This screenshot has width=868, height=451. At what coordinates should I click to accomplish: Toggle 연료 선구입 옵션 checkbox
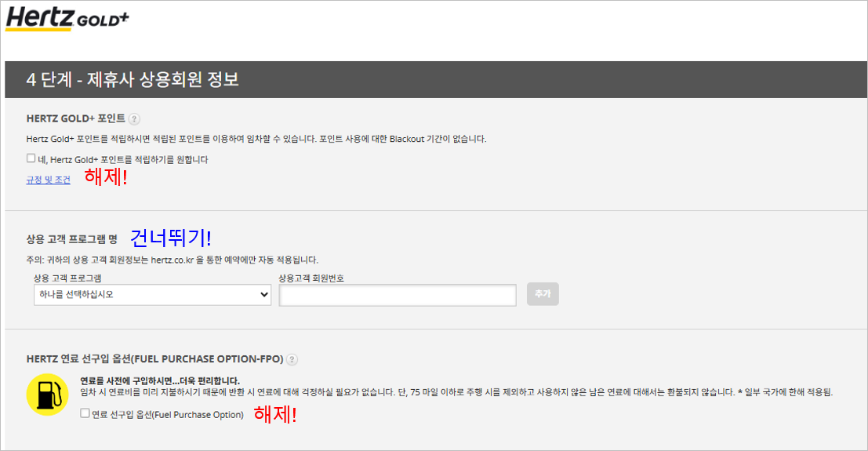point(85,413)
